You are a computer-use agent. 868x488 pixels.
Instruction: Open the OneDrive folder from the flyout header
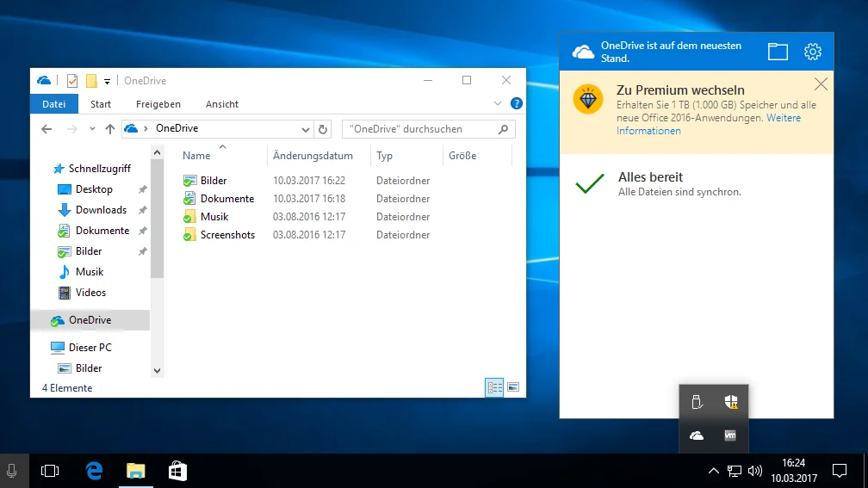pos(778,52)
